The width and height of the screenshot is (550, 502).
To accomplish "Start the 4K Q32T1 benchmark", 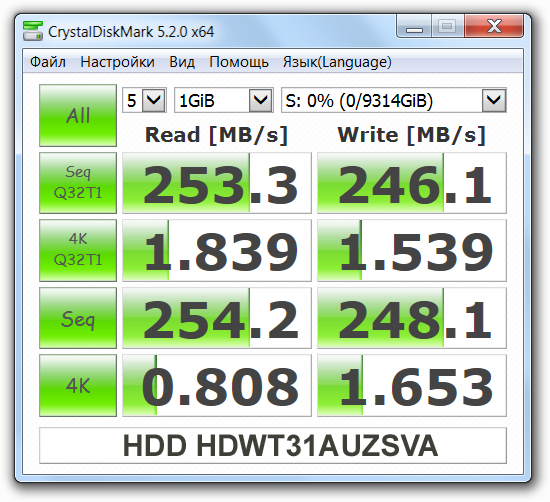I will 78,250.
